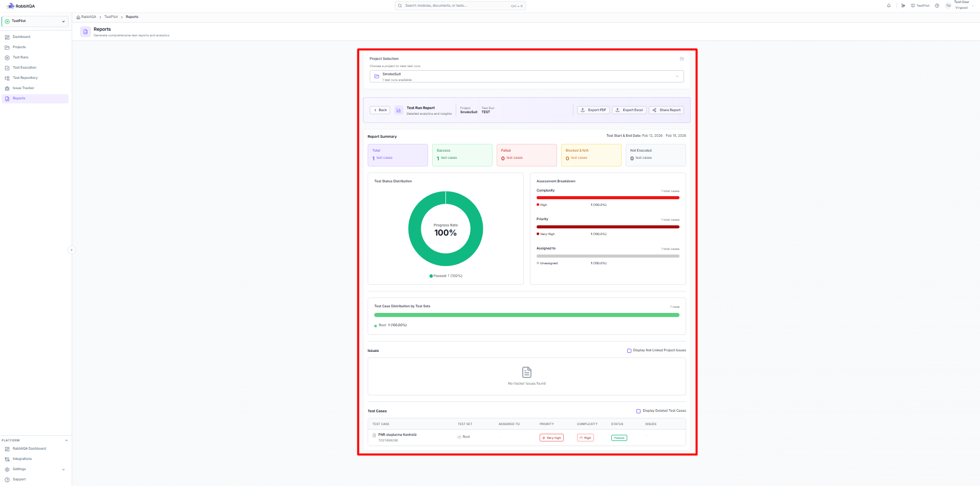This screenshot has height=486, width=980.
Task: Open the notifications bell icon
Action: pyautogui.click(x=889, y=6)
